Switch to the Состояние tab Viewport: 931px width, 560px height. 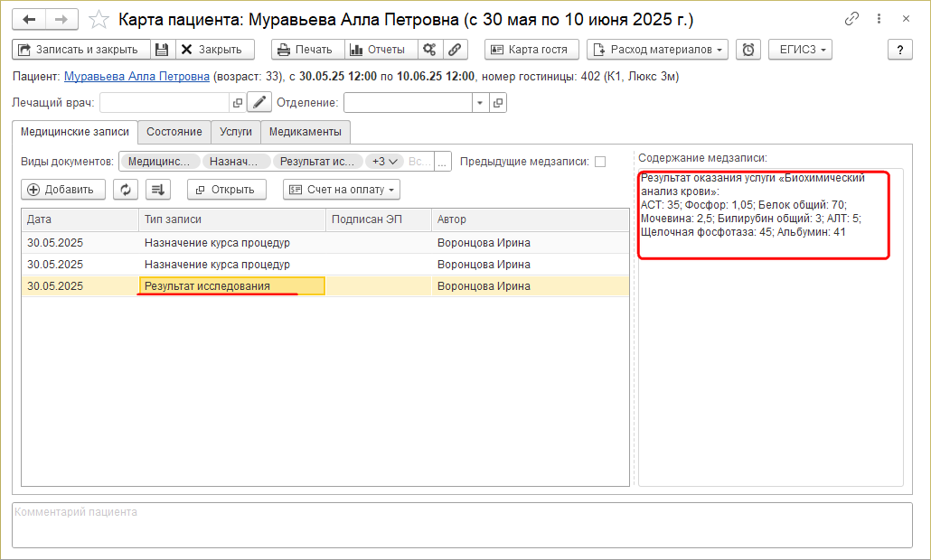click(x=174, y=132)
